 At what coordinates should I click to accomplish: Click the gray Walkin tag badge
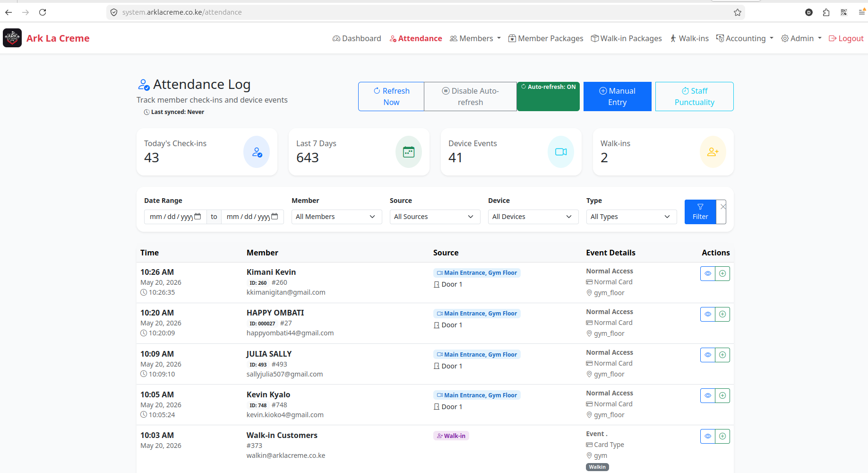tap(597, 467)
